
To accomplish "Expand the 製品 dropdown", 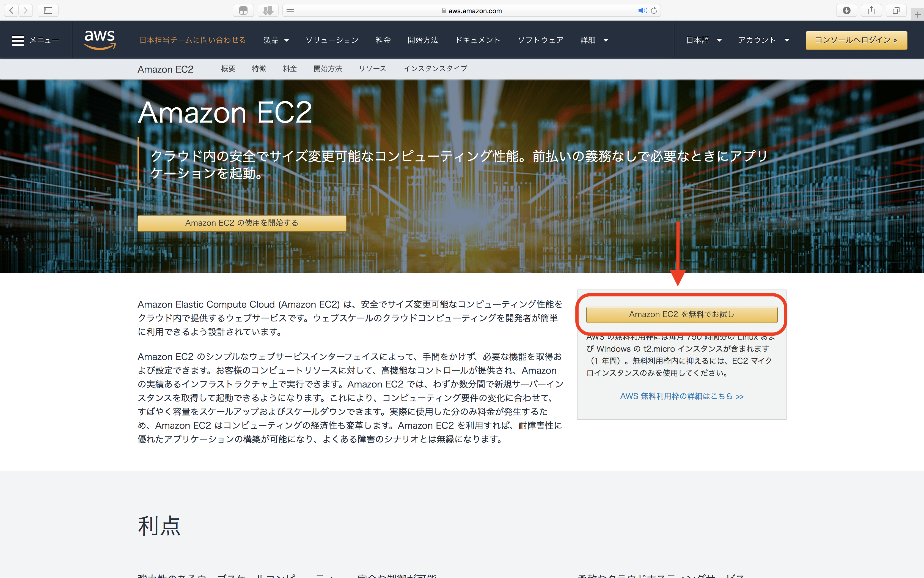I will 276,40.
